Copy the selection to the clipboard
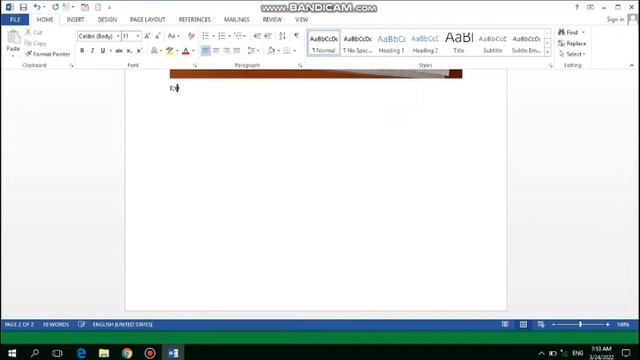 tap(36, 43)
